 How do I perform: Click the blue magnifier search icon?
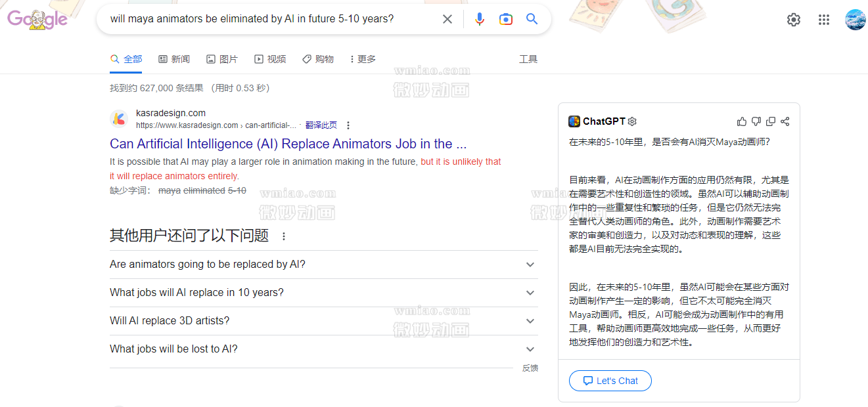(532, 18)
